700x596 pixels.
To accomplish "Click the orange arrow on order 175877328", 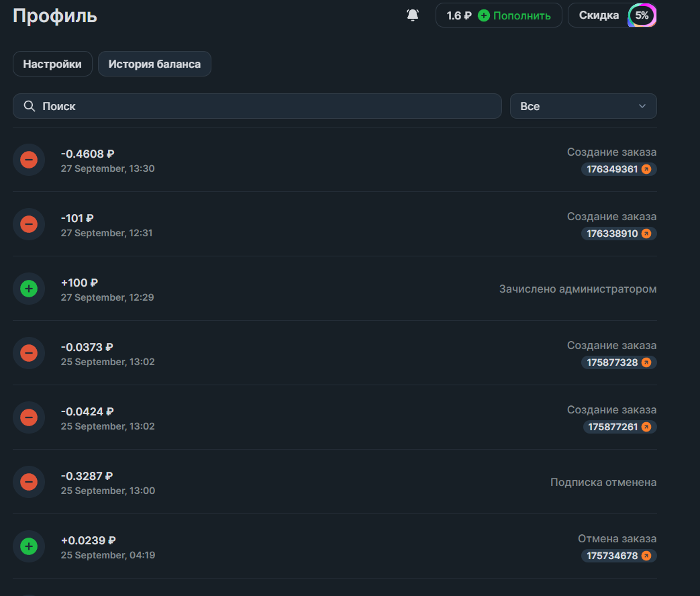I will point(646,362).
